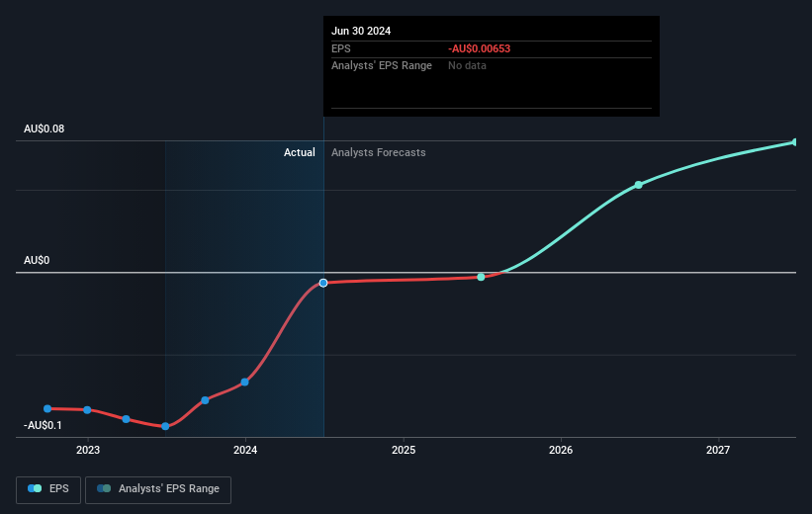The height and width of the screenshot is (514, 812).
Task: Click the No data tooltip text
Action: [x=467, y=66]
